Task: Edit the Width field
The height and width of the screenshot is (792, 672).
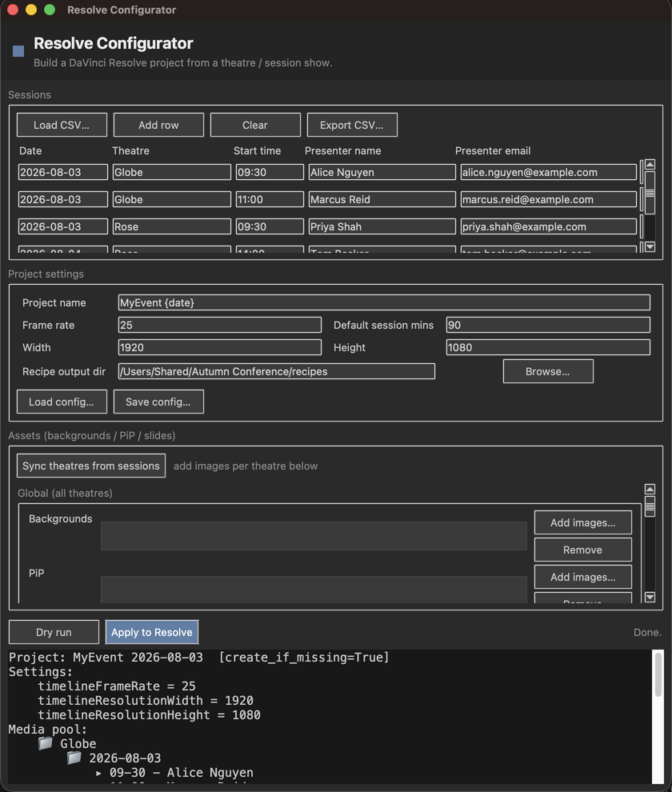Action: pyautogui.click(x=220, y=347)
